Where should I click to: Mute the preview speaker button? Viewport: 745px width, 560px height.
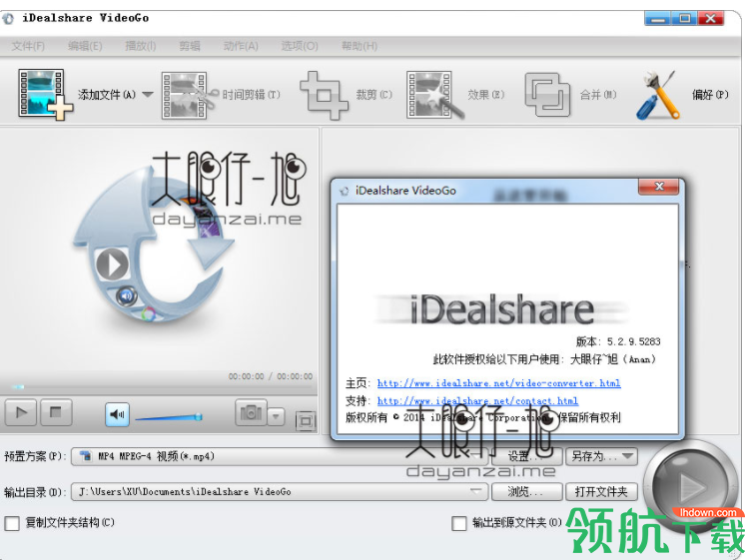118,414
